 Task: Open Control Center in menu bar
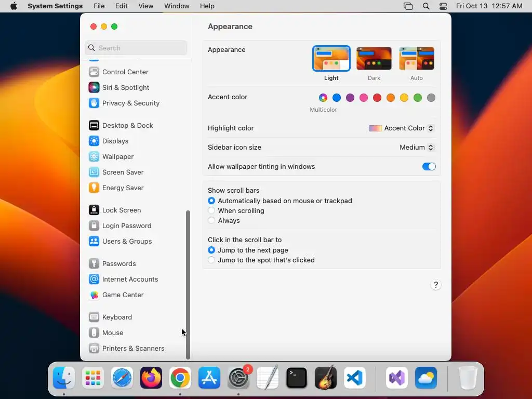tap(443, 6)
